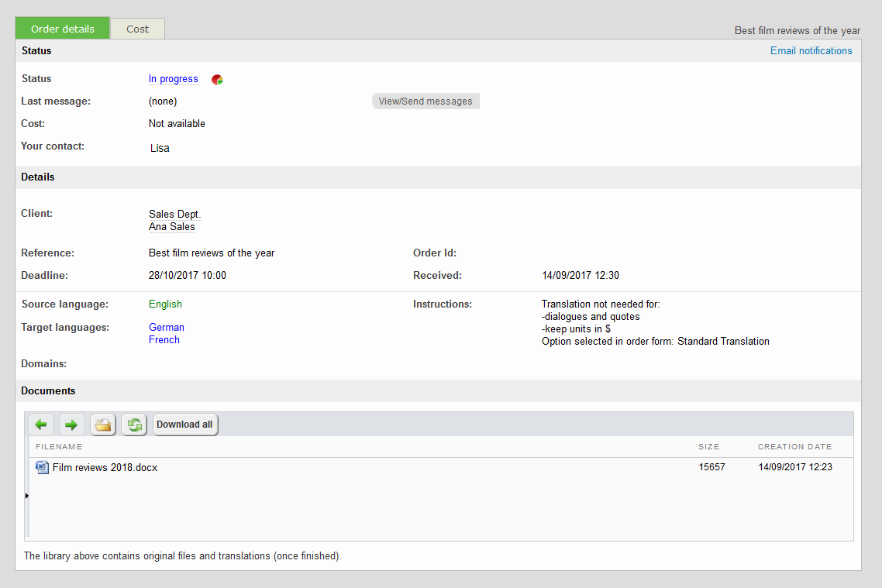The height and width of the screenshot is (588, 882).
Task: Click the Word document icon for Film reviews
Action: point(43,467)
